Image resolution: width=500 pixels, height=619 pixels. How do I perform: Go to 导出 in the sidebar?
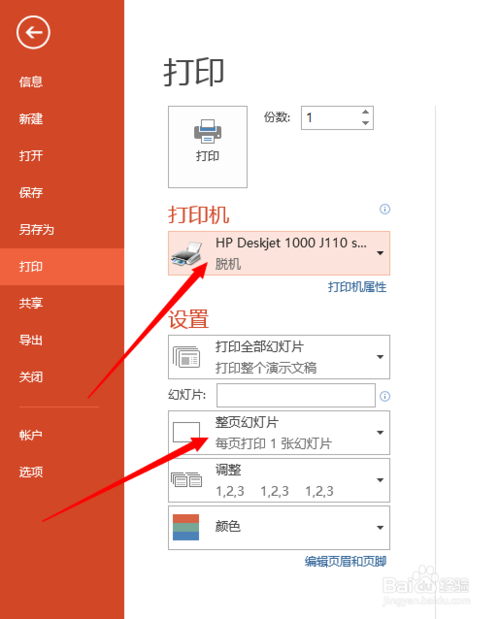click(x=31, y=340)
